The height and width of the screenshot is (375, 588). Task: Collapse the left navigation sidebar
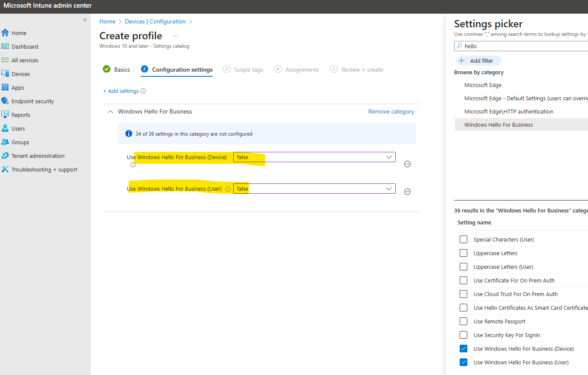pyautogui.click(x=85, y=20)
